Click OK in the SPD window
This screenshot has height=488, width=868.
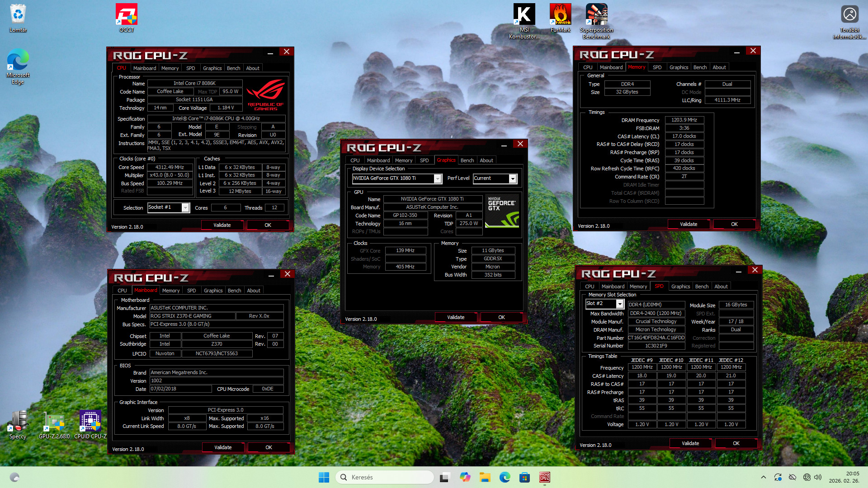tap(736, 443)
